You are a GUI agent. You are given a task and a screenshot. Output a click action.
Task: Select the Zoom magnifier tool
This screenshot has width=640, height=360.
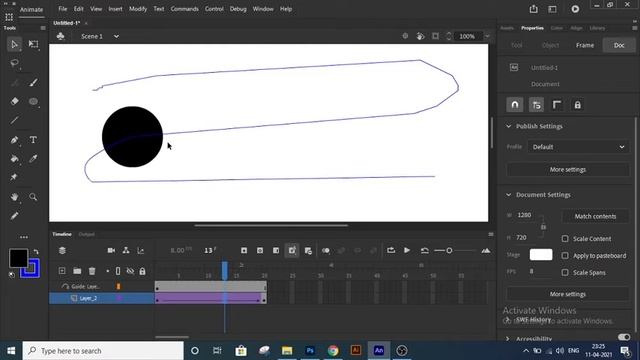(x=33, y=197)
